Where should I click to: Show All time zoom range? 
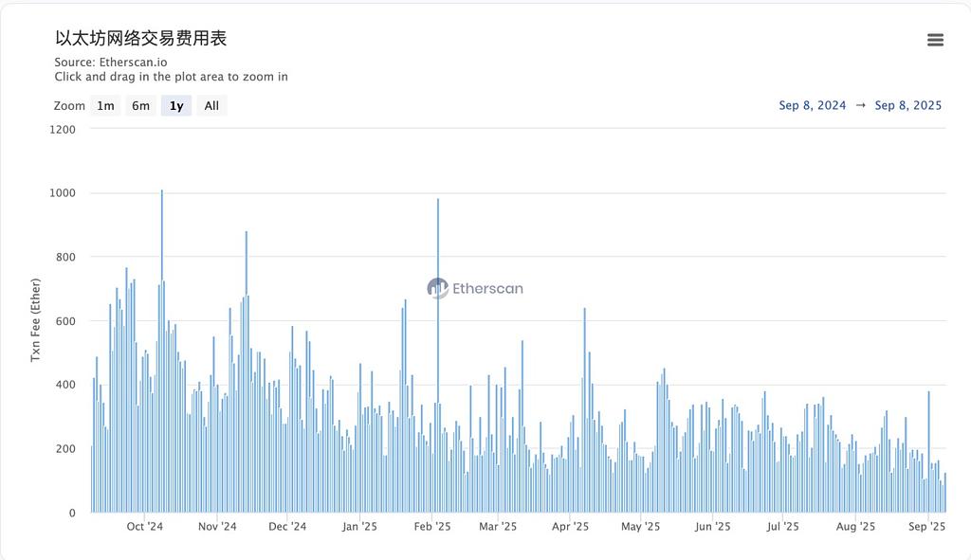pyautogui.click(x=211, y=106)
